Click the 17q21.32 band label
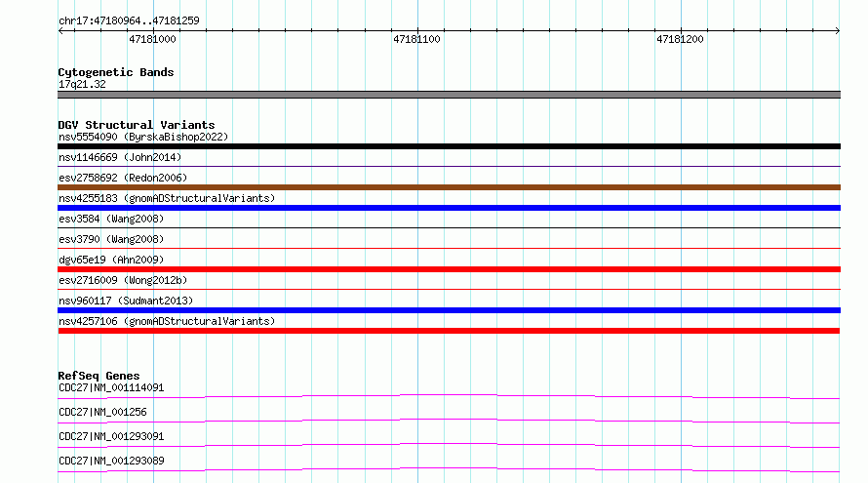868x483 pixels. point(82,84)
